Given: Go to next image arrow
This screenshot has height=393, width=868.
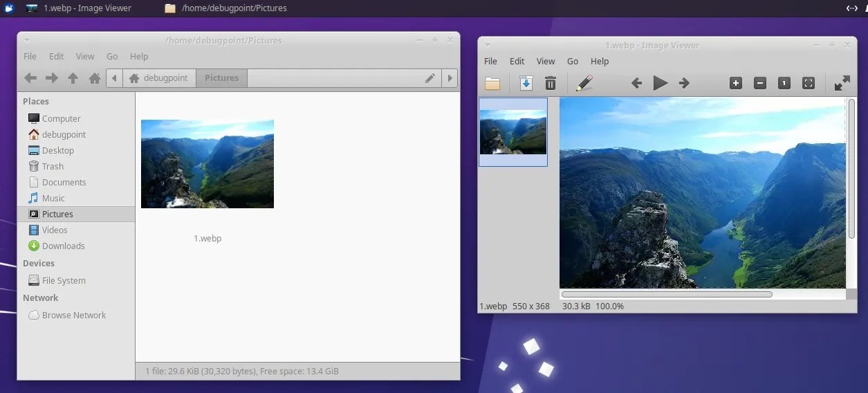Looking at the screenshot, I should (x=684, y=84).
